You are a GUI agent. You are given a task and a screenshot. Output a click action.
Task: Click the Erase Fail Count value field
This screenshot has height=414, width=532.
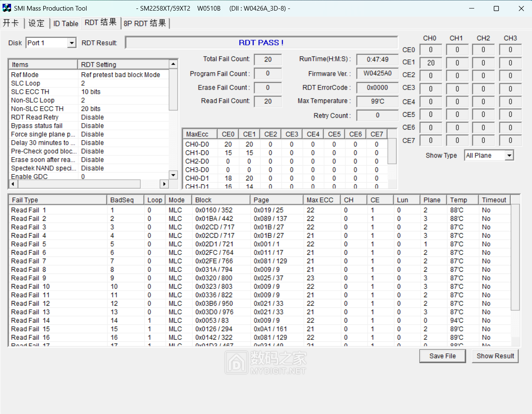click(x=268, y=87)
